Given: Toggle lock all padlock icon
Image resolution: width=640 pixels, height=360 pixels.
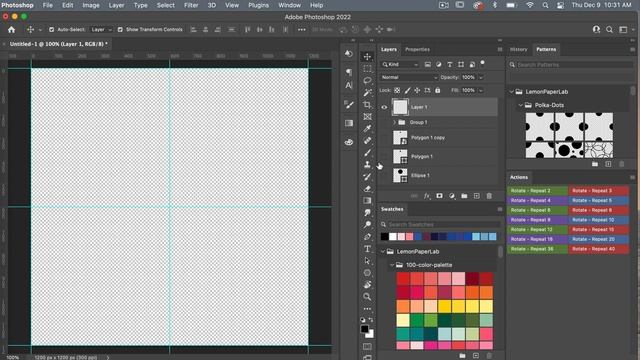Looking at the screenshot, I should click(438, 90).
